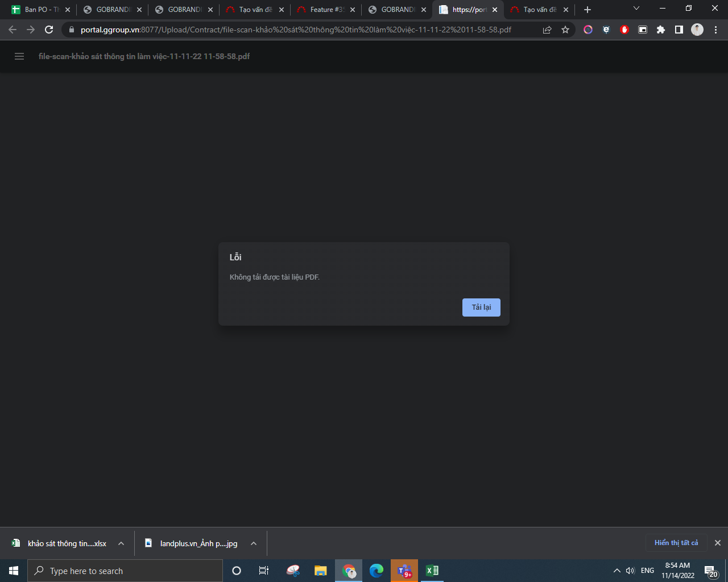Expand options for landplus.vn jpg download
Screen dimensions: 728x582
pyautogui.click(x=254, y=543)
